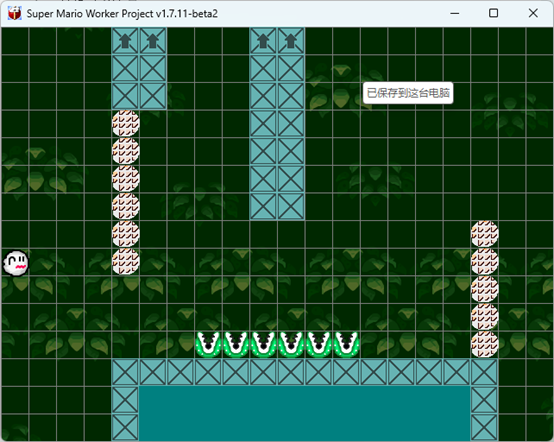The image size is (554, 442).
Task: Minimize the Super Mario Worker window
Action: pyautogui.click(x=455, y=13)
